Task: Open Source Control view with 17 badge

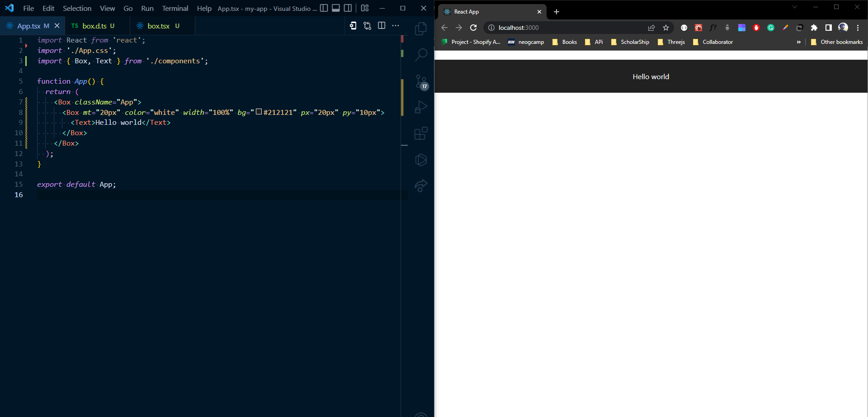Action: click(421, 82)
